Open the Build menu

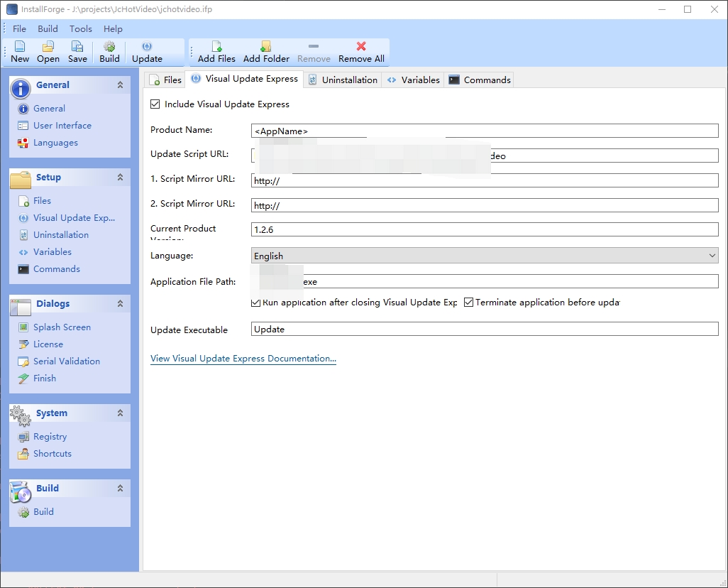[48, 29]
